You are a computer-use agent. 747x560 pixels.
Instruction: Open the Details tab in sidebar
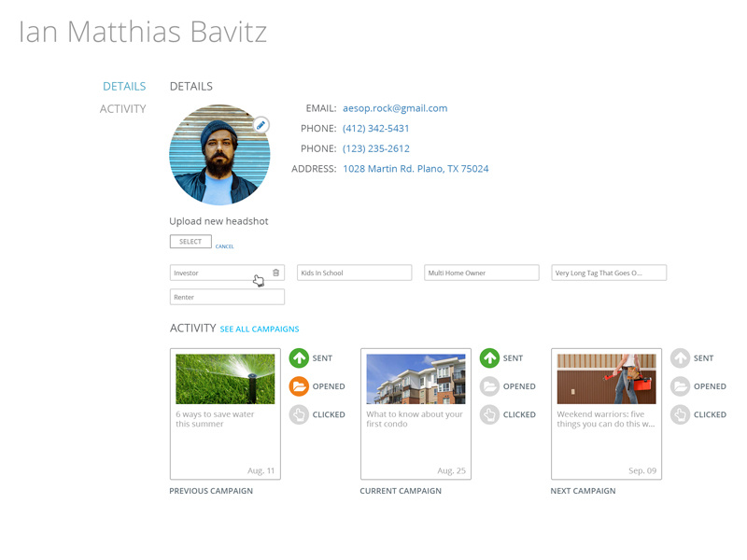(x=124, y=87)
